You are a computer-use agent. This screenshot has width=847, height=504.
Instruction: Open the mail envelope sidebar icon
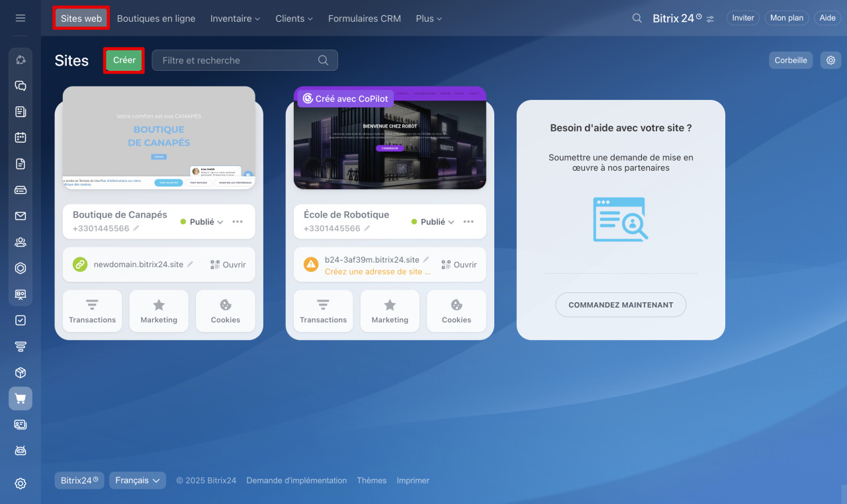(x=21, y=216)
